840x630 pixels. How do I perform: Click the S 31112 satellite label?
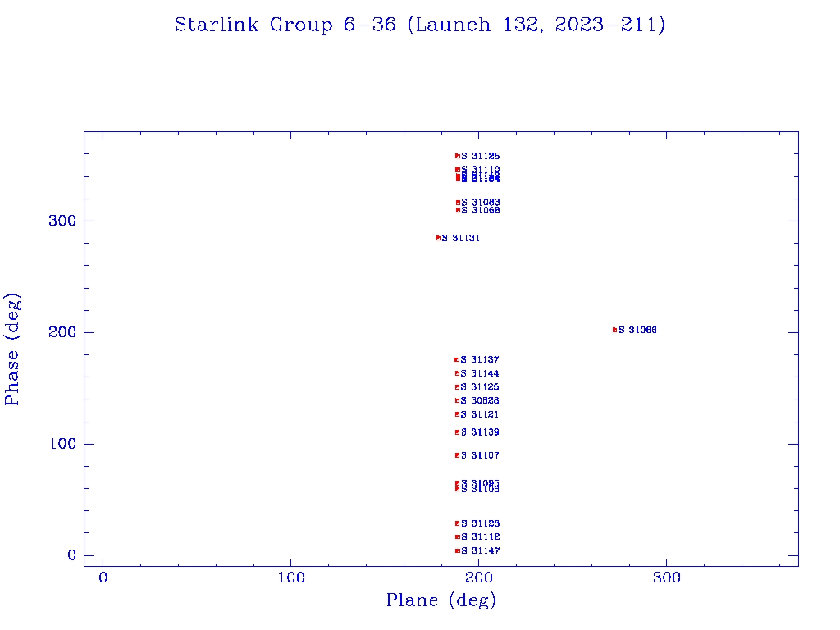pos(481,536)
